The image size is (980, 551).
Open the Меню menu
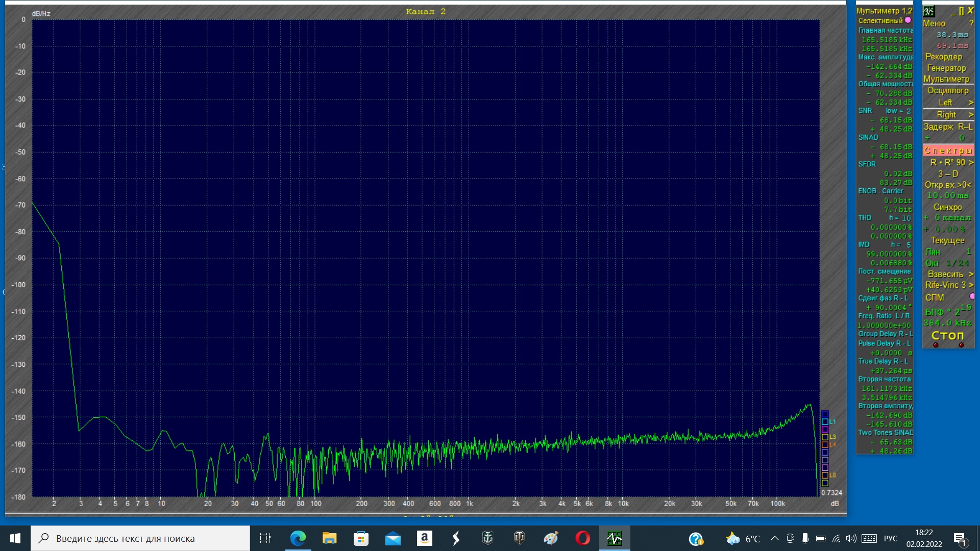pos(934,23)
